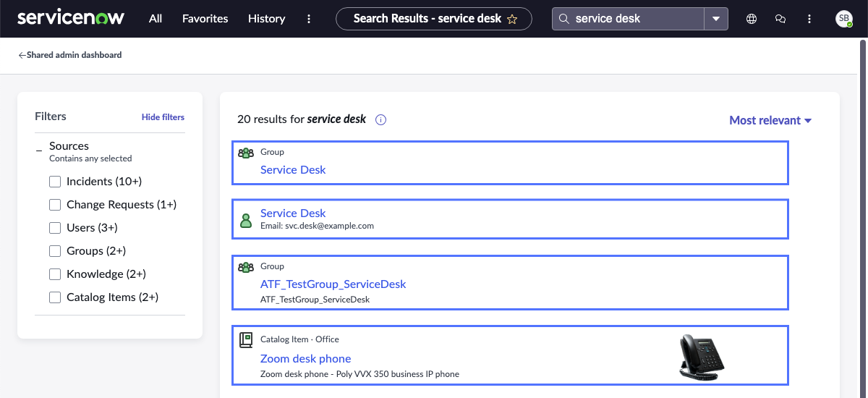
Task: Click the green user icon of Service Desk
Action: pyautogui.click(x=246, y=220)
